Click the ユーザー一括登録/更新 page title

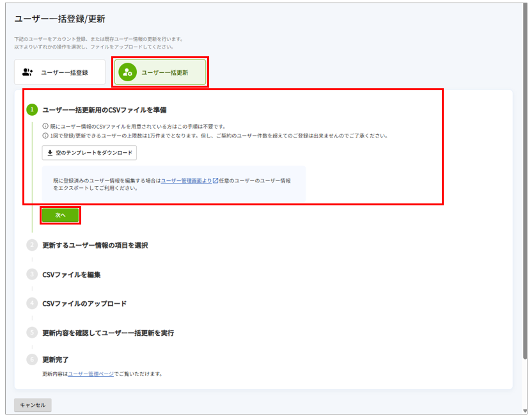pos(59,19)
